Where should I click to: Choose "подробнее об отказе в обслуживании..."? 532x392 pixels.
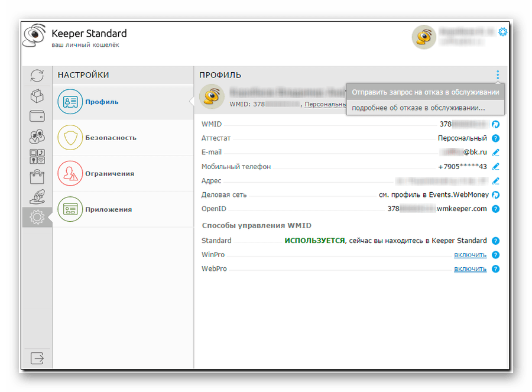[x=417, y=108]
